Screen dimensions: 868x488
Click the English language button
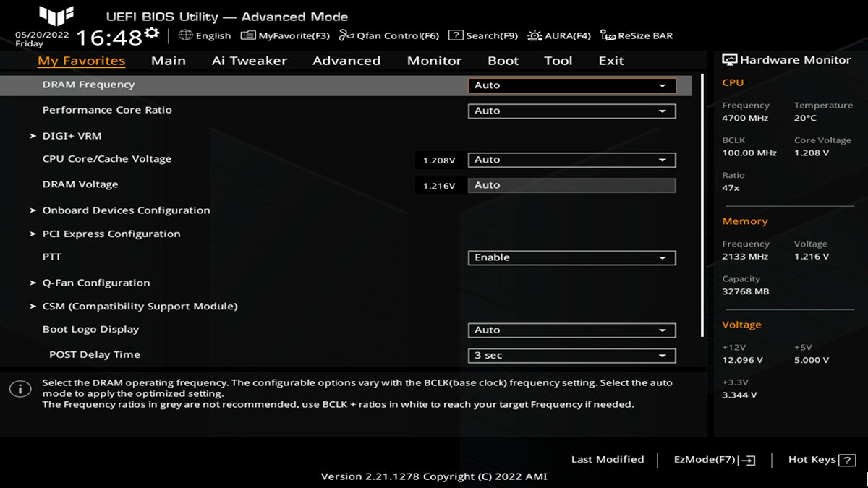tap(205, 35)
